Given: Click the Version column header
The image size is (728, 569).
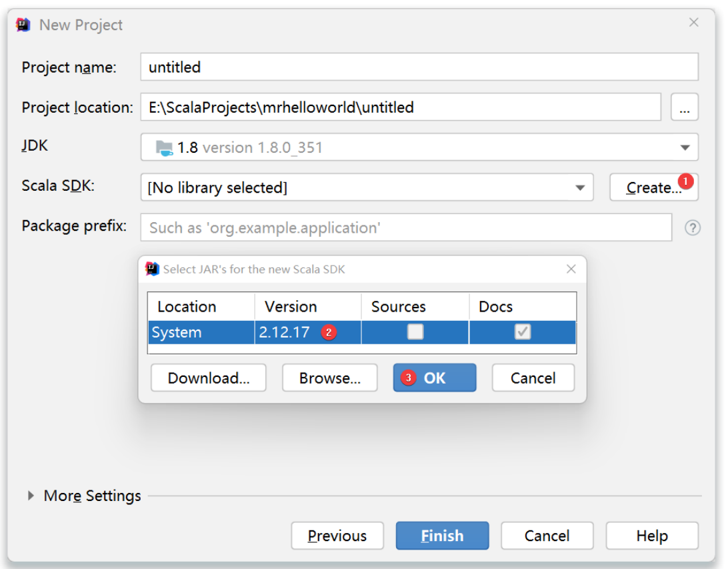Looking at the screenshot, I should [x=308, y=307].
